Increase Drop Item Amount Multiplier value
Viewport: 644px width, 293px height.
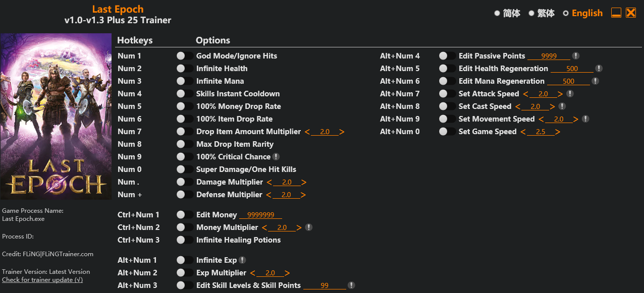click(x=342, y=132)
